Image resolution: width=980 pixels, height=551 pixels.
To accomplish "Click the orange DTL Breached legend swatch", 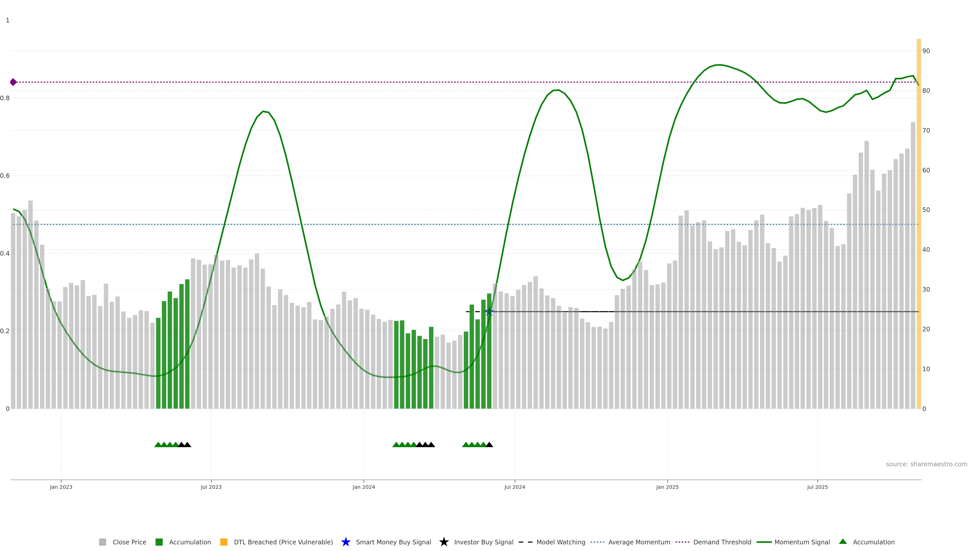I will click(224, 542).
